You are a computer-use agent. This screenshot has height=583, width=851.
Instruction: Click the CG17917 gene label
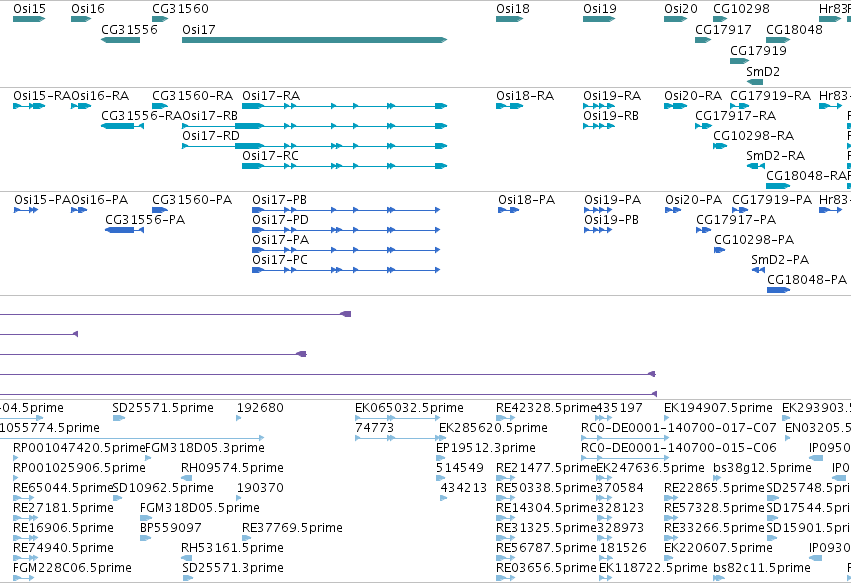[x=723, y=30]
